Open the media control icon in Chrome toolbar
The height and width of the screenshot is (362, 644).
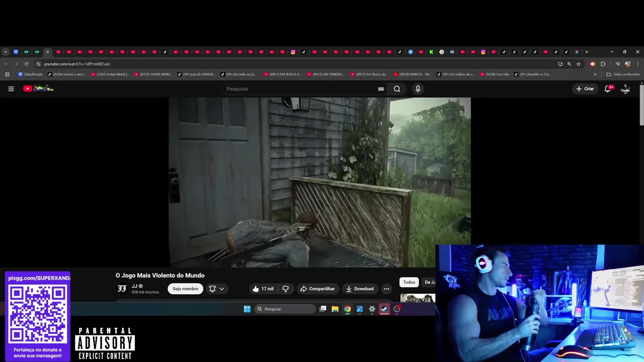click(x=618, y=64)
